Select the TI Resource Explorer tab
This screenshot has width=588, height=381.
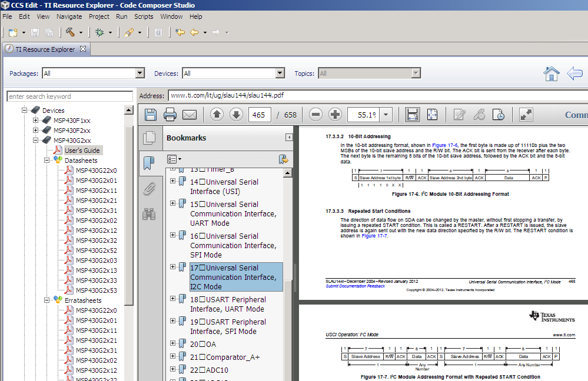tap(45, 49)
